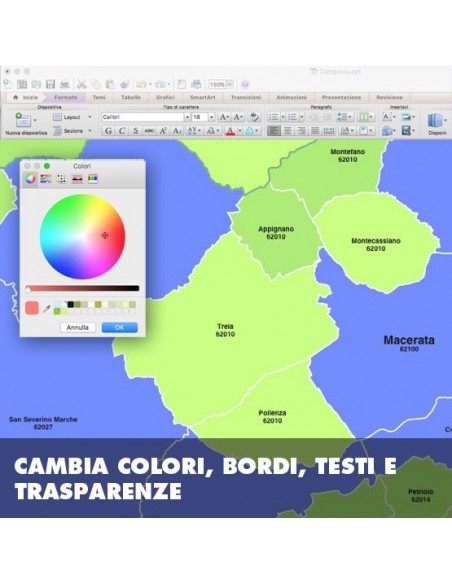This screenshot has width=452, height=584.
Task: Open the Formato ribbon tab
Action: 66,98
